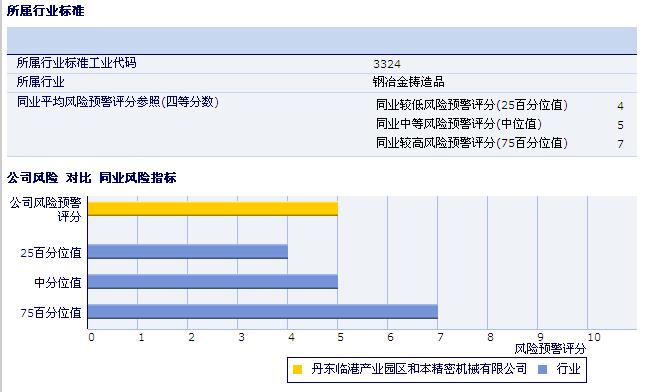This screenshot has height=392, width=665.
Task: Click the 同业较高风险预警评分(75百分位值) label
Action: point(472,143)
